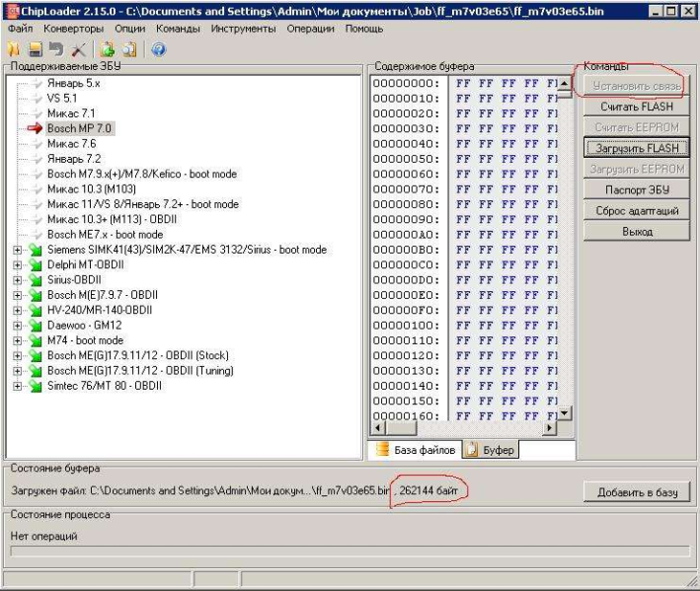Click the undo arrow toolbar icon
Image resolution: width=700 pixels, height=591 pixels.
point(56,49)
